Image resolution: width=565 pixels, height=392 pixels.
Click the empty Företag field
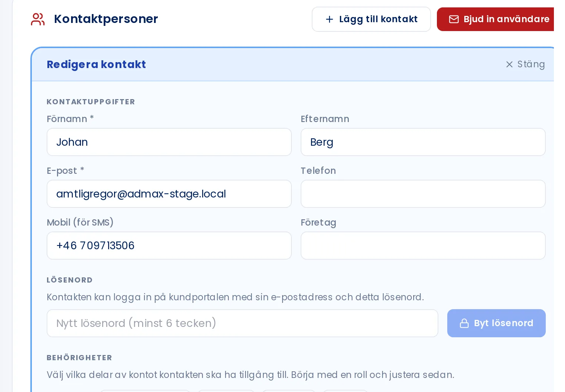coord(423,246)
